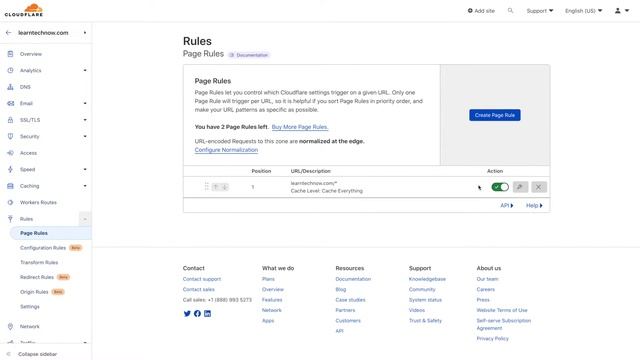Open the domain selector dropdown arrow
This screenshot has height=360, width=640.
click(85, 33)
